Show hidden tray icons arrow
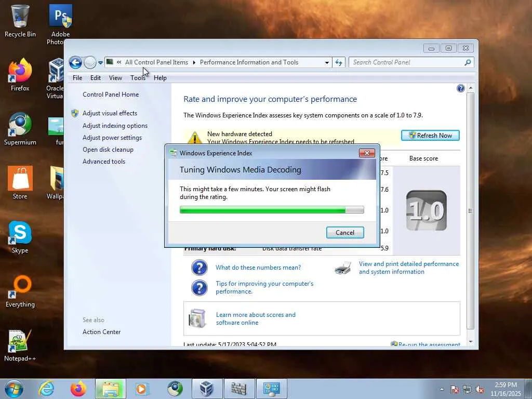The width and height of the screenshot is (532, 399). 442,390
